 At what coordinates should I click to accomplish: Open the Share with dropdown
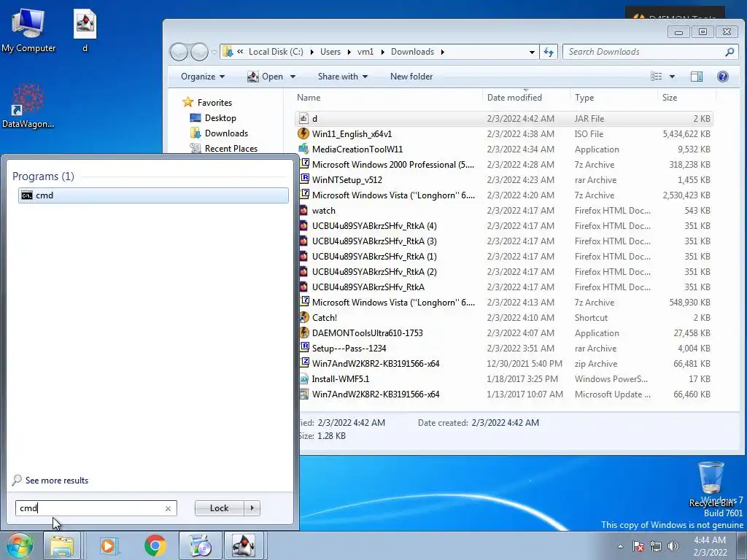(343, 76)
